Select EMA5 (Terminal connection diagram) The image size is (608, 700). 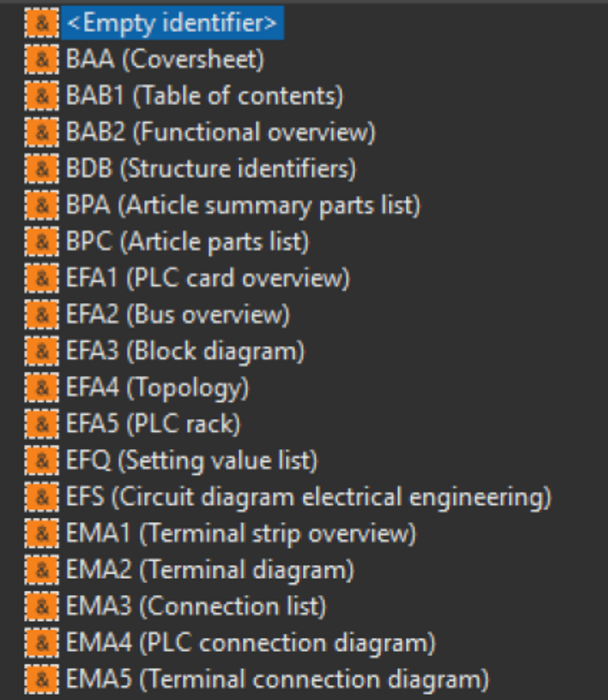(277, 679)
